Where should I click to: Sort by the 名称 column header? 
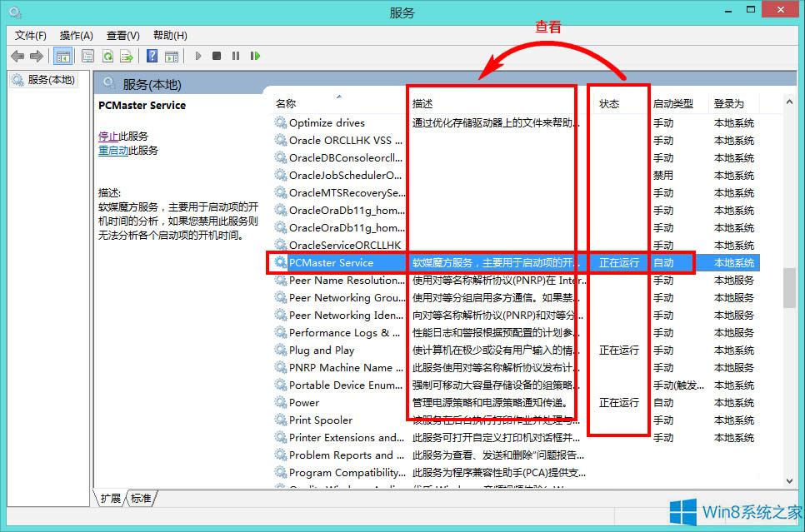286,103
